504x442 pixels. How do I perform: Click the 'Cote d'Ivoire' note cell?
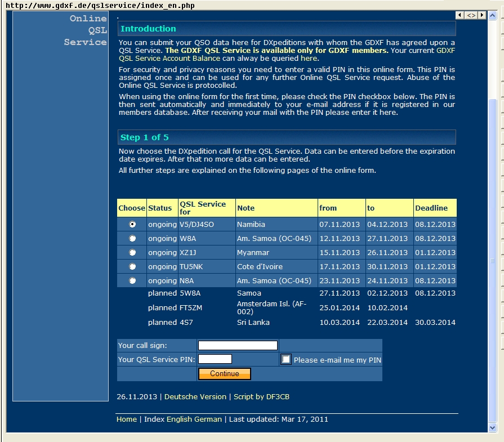(276, 266)
